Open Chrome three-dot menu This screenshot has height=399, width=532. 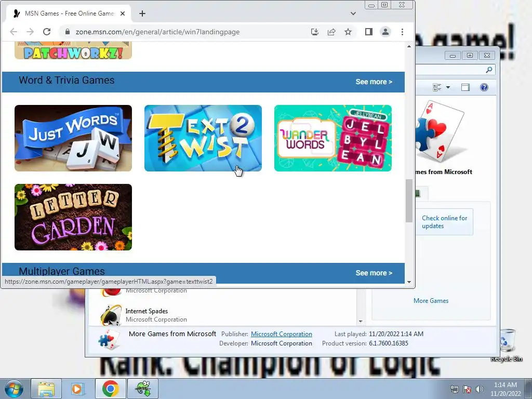click(x=403, y=32)
